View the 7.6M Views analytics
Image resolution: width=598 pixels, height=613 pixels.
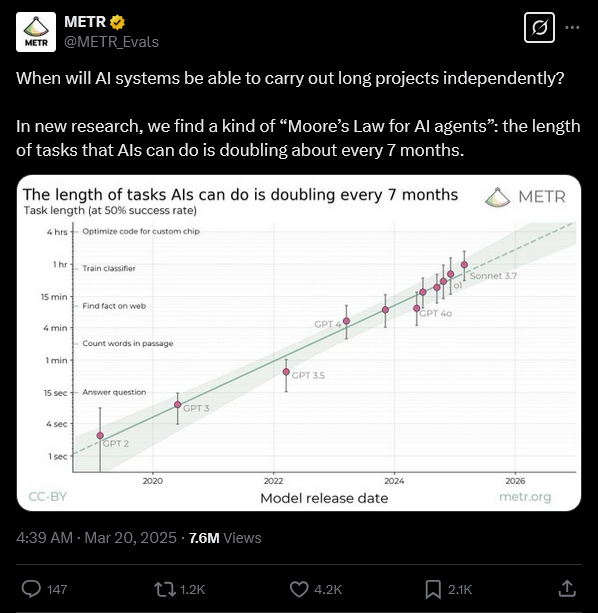coord(225,538)
